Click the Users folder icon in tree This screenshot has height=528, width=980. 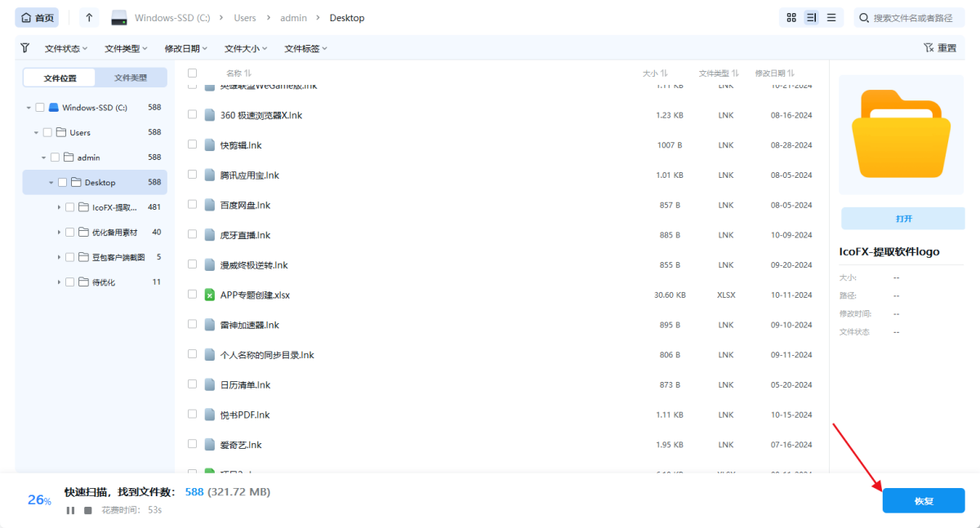(x=61, y=132)
